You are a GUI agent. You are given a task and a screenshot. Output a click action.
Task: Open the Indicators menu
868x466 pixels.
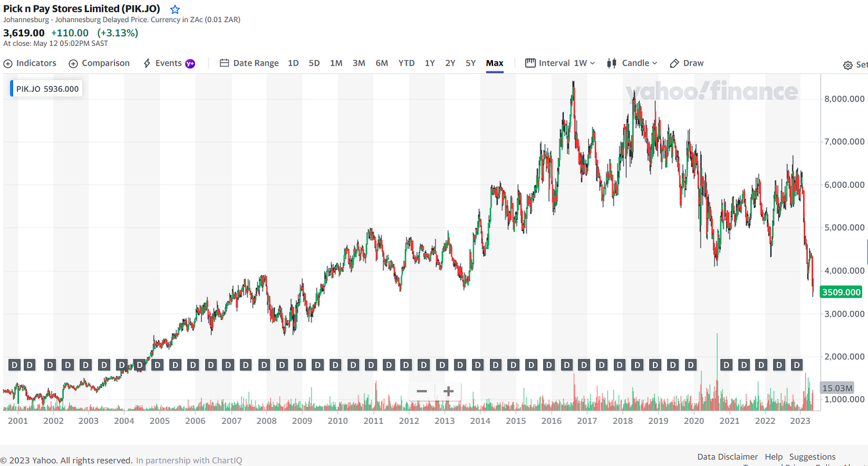point(30,63)
